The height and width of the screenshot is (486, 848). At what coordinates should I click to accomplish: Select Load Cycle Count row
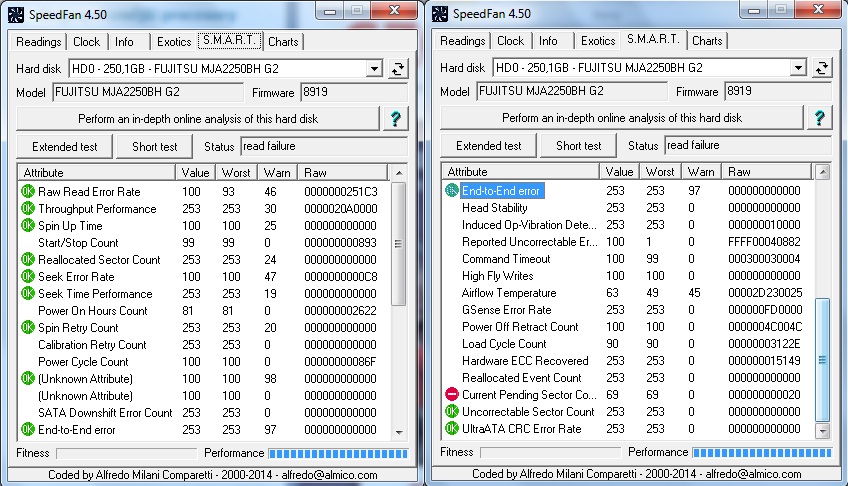(x=628, y=344)
